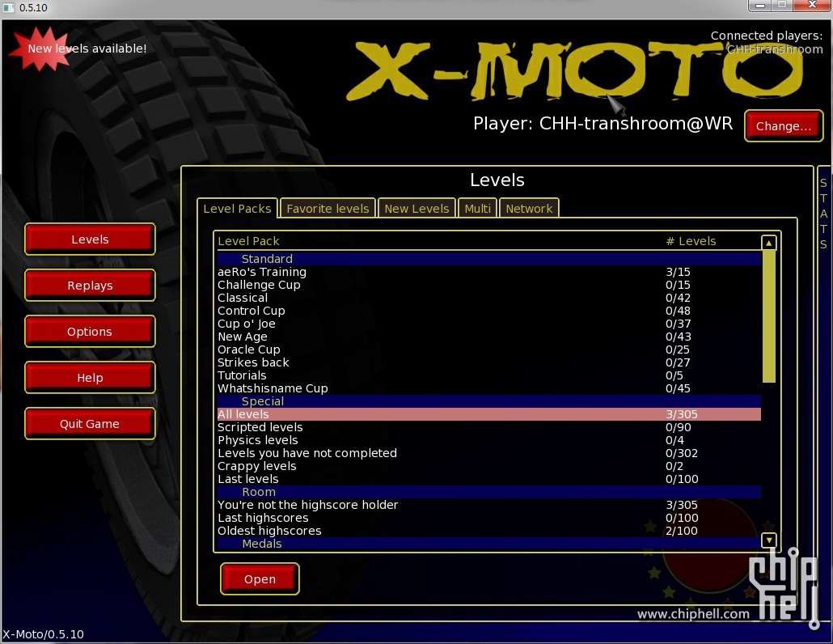Select the Control Cup pack
This screenshot has height=644, width=833.
point(488,311)
